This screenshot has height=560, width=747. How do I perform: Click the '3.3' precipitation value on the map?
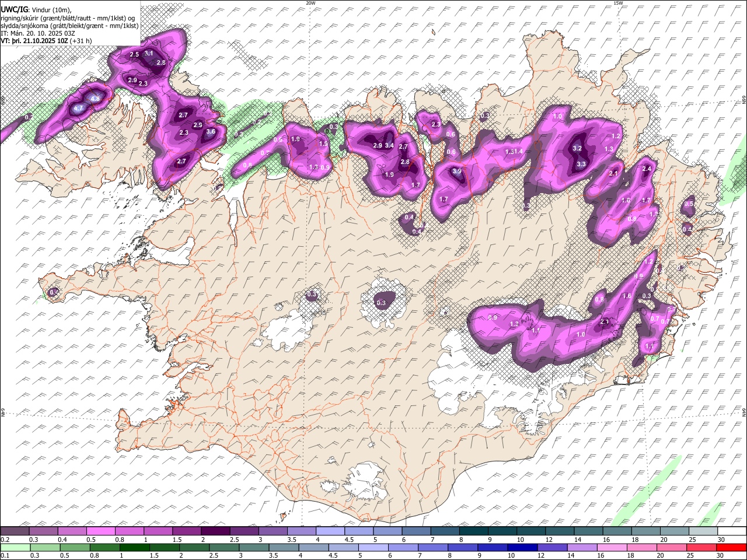(x=581, y=164)
